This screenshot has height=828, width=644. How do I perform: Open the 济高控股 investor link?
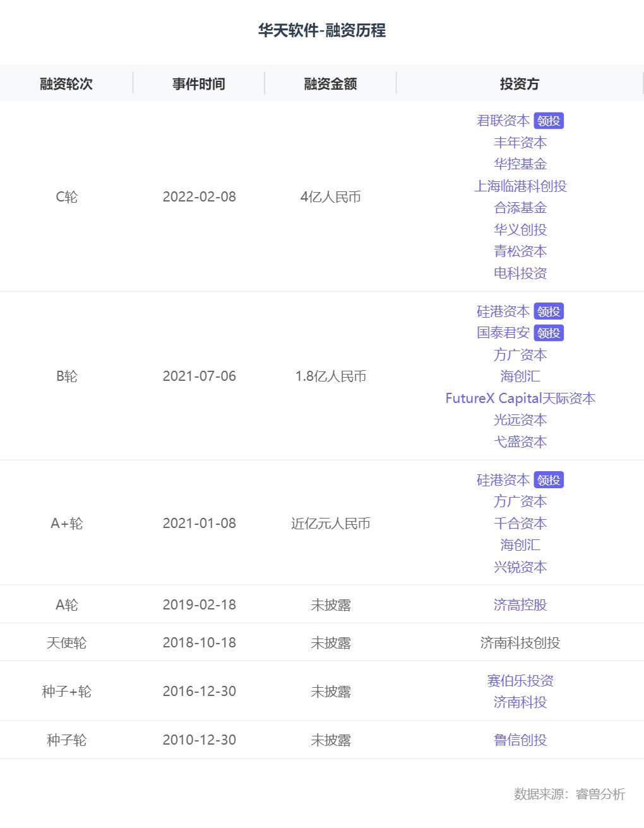(520, 605)
